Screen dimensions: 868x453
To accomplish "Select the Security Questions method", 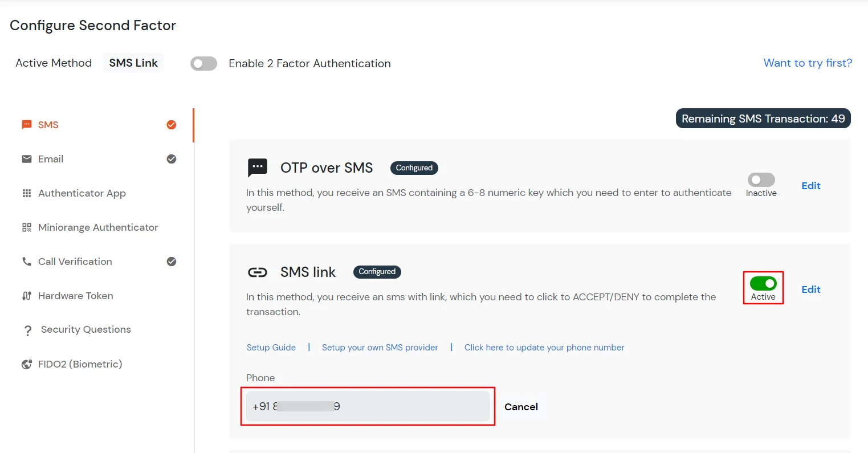I will [84, 329].
